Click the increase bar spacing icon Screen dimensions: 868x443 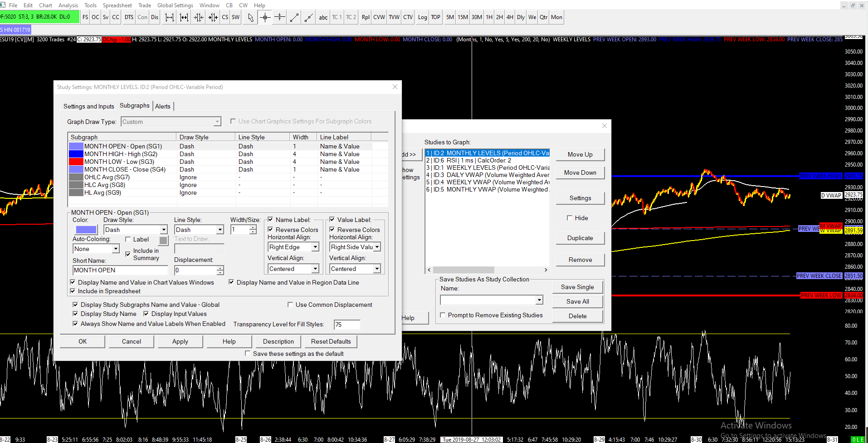(169, 17)
